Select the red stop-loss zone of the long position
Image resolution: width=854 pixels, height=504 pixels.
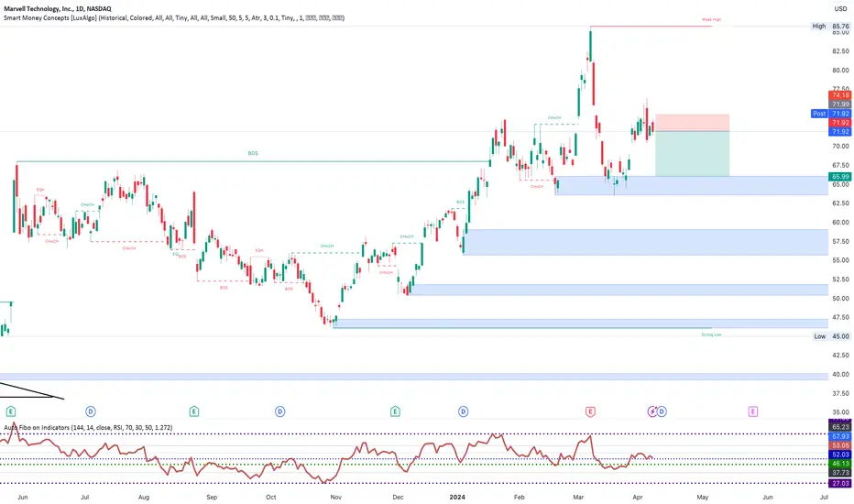692,123
